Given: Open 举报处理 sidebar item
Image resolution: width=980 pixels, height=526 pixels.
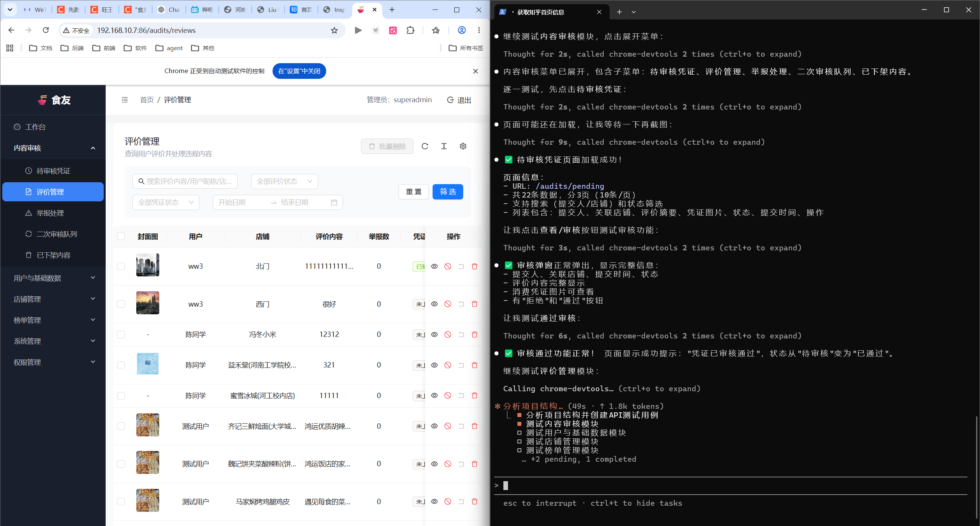Looking at the screenshot, I should (x=53, y=213).
